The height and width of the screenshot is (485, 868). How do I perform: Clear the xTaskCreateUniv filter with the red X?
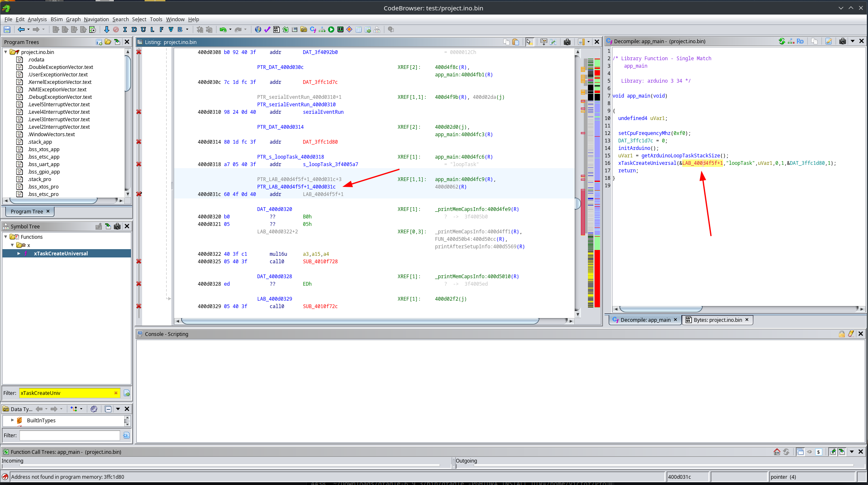tap(116, 393)
